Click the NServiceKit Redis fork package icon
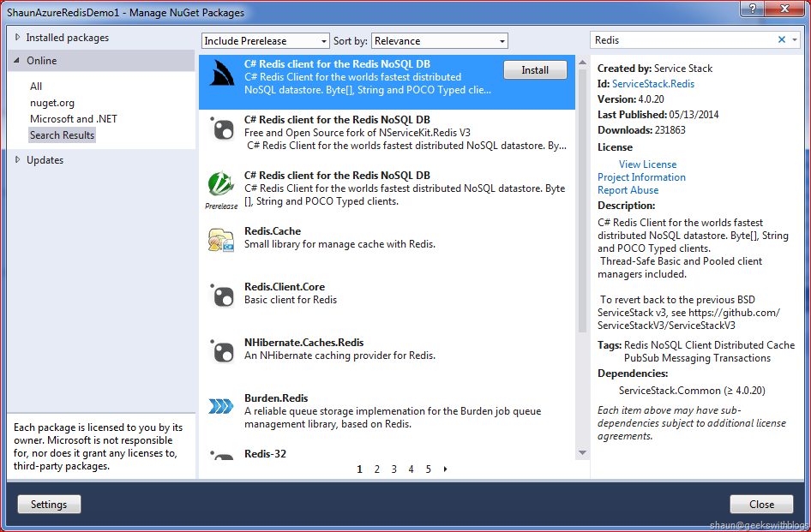 pyautogui.click(x=222, y=129)
